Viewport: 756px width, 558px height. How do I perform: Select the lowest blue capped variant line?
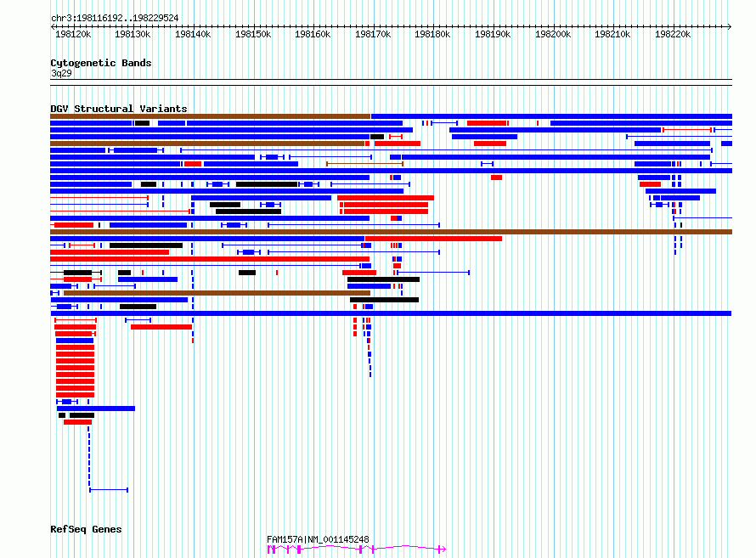pyautogui.click(x=109, y=490)
